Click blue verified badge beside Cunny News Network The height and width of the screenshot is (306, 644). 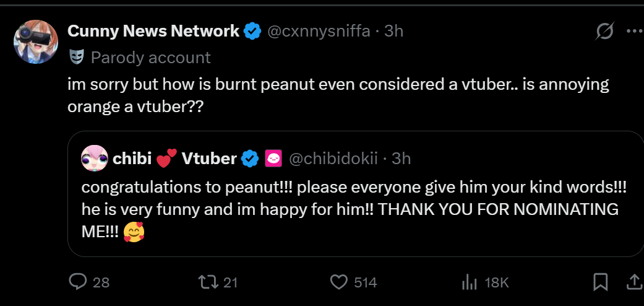click(x=252, y=31)
